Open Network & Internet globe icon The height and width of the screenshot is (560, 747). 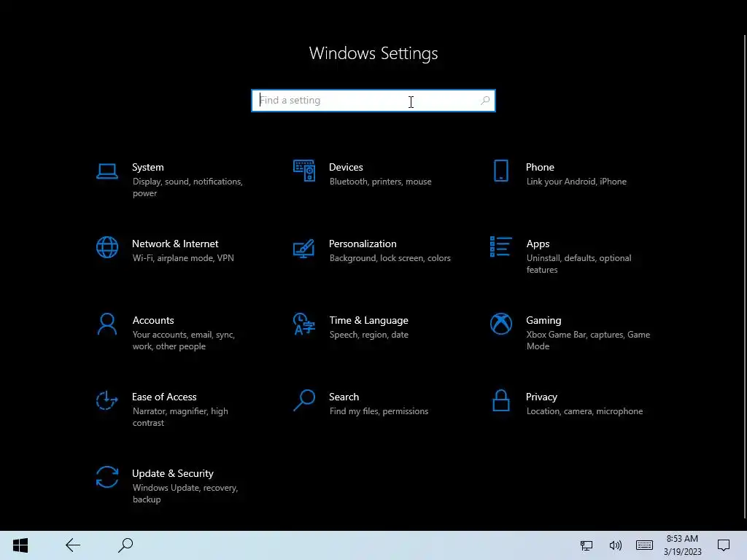[107, 247]
